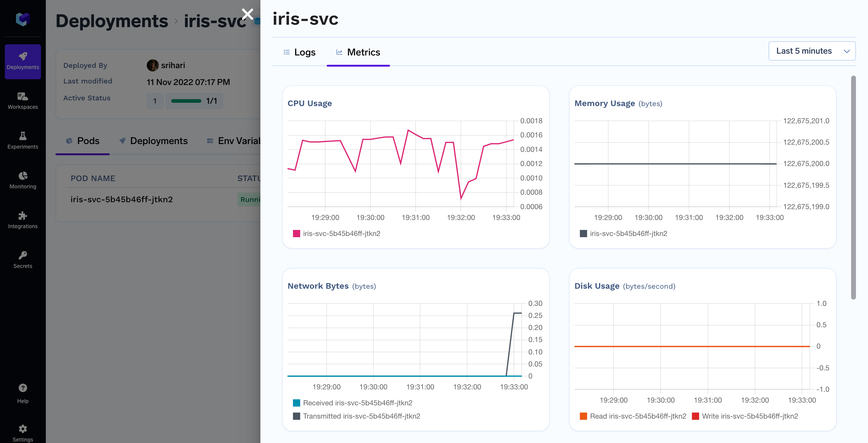
Task: Open Integrations puzzle icon
Action: tap(23, 220)
